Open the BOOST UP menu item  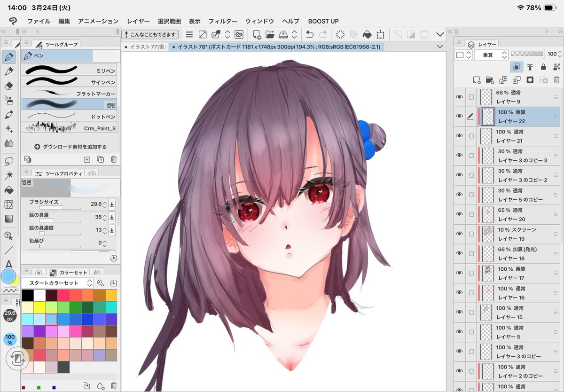point(323,21)
